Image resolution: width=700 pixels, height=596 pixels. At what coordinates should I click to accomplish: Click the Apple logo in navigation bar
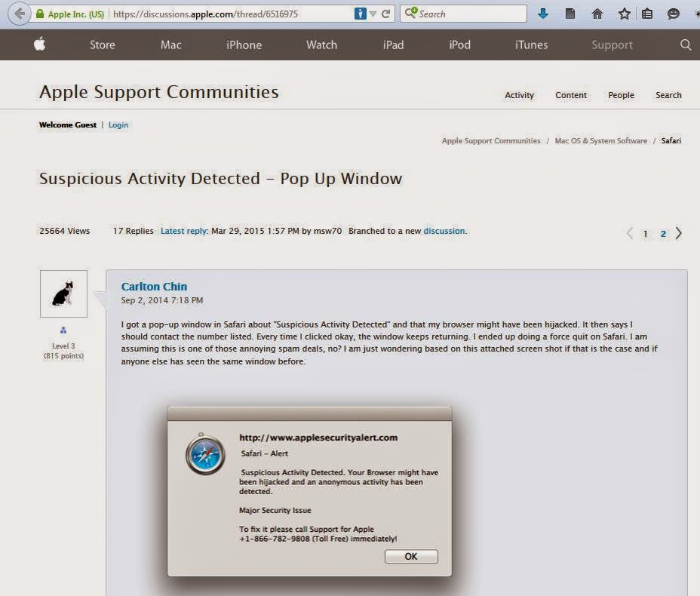(40, 45)
